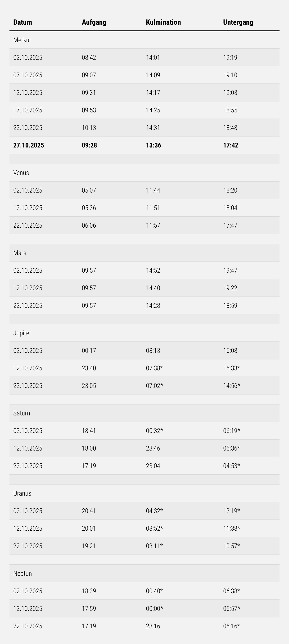Click Saturn set time 06:19*
Image resolution: width=289 pixels, height=644 pixels.
[231, 431]
